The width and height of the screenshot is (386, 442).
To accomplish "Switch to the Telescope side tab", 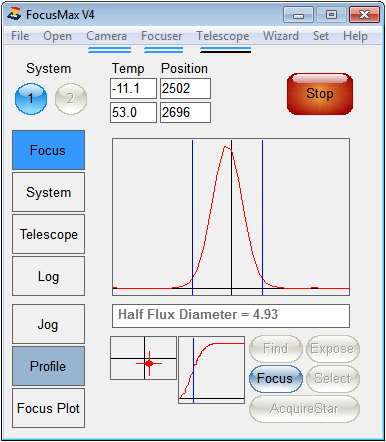I will (48, 234).
